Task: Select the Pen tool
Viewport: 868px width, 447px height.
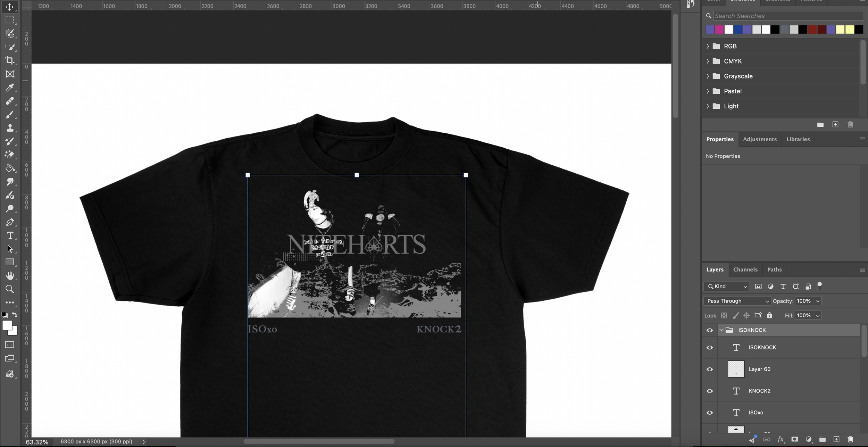Action: point(10,222)
